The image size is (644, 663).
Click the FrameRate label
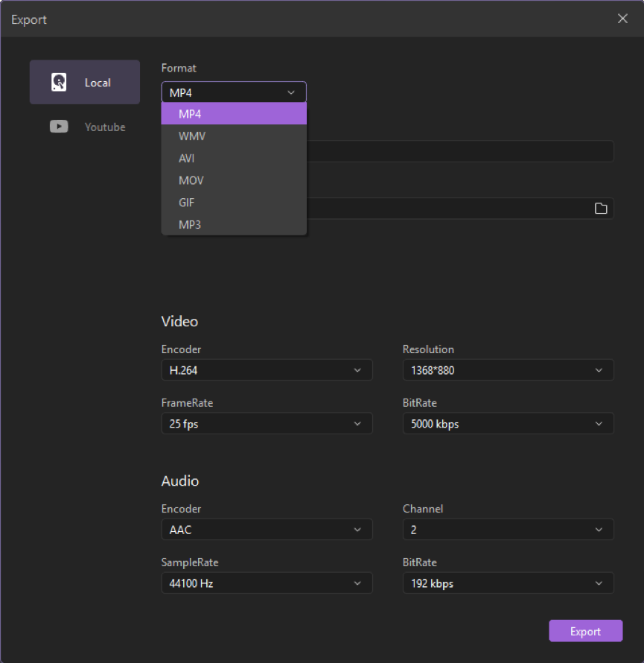pyautogui.click(x=187, y=402)
